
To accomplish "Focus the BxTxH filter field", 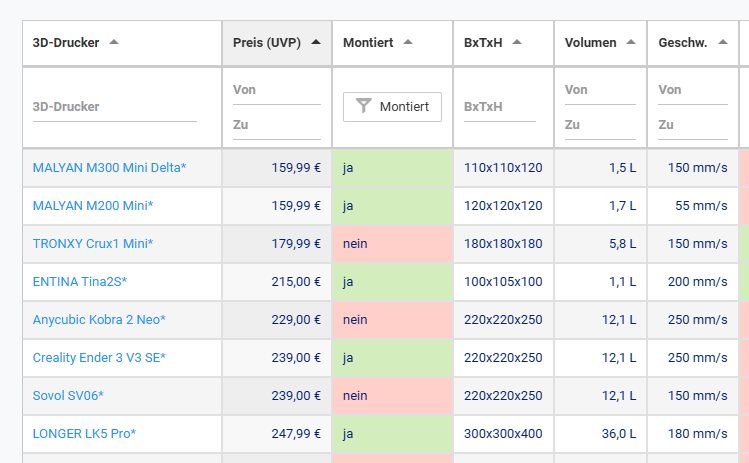I will [500, 107].
